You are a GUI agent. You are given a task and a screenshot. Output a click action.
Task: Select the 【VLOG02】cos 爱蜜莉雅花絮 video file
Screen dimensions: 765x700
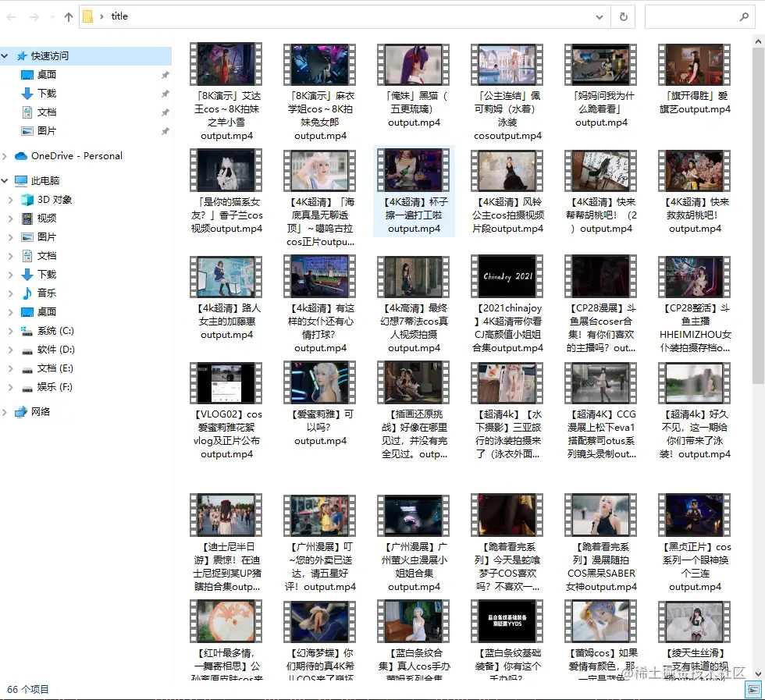pyautogui.click(x=226, y=410)
